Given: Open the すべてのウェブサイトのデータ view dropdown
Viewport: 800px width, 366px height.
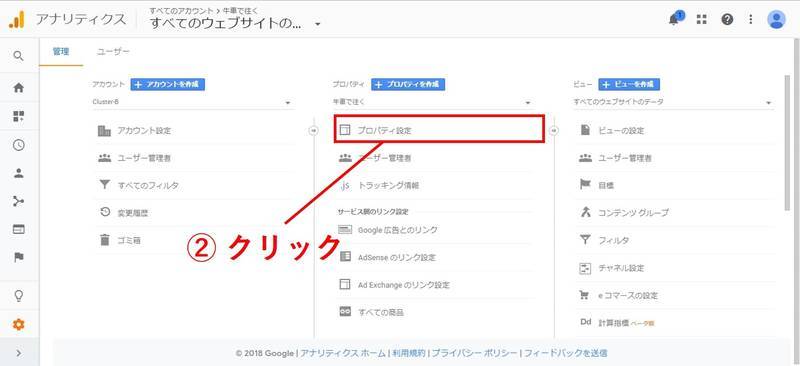Looking at the screenshot, I should tap(672, 102).
